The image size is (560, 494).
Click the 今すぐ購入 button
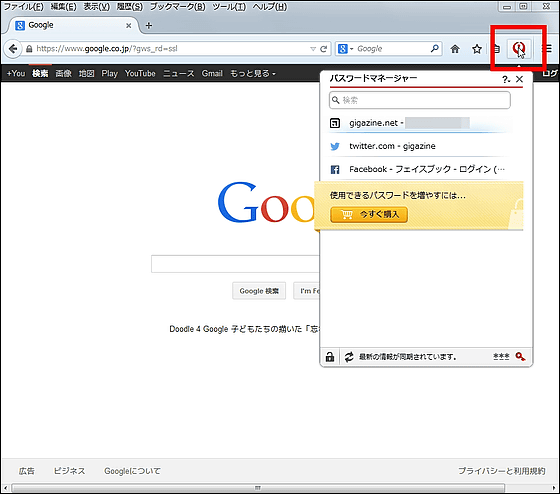click(x=369, y=215)
